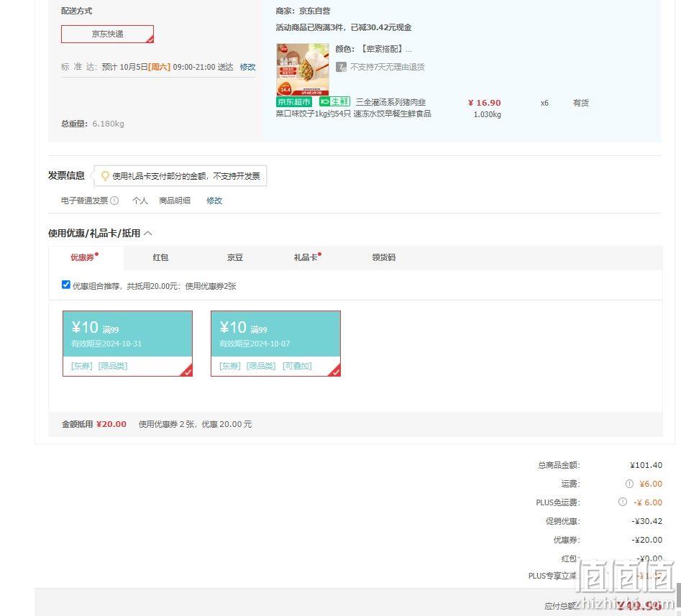Click the info icon next to 电子普通发票

click(x=114, y=201)
